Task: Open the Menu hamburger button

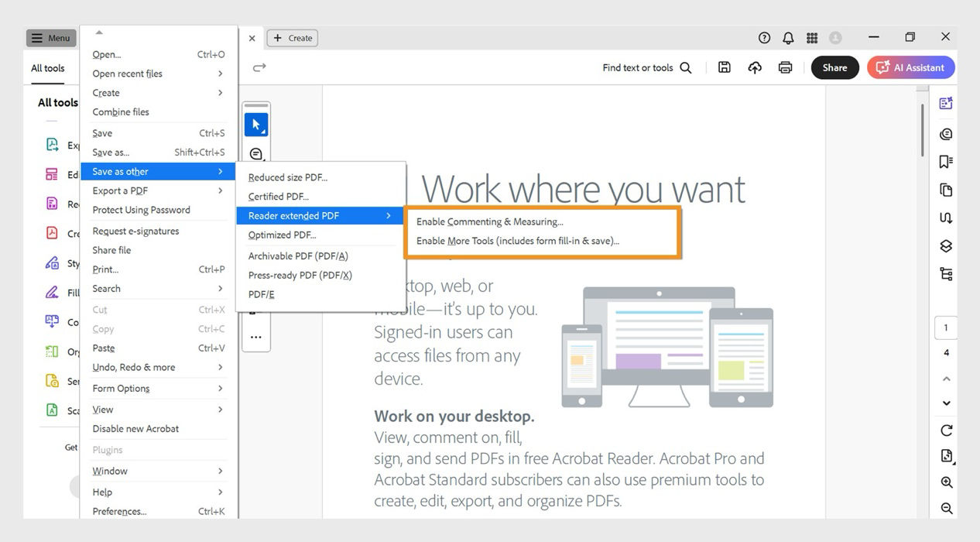Action: pyautogui.click(x=50, y=37)
